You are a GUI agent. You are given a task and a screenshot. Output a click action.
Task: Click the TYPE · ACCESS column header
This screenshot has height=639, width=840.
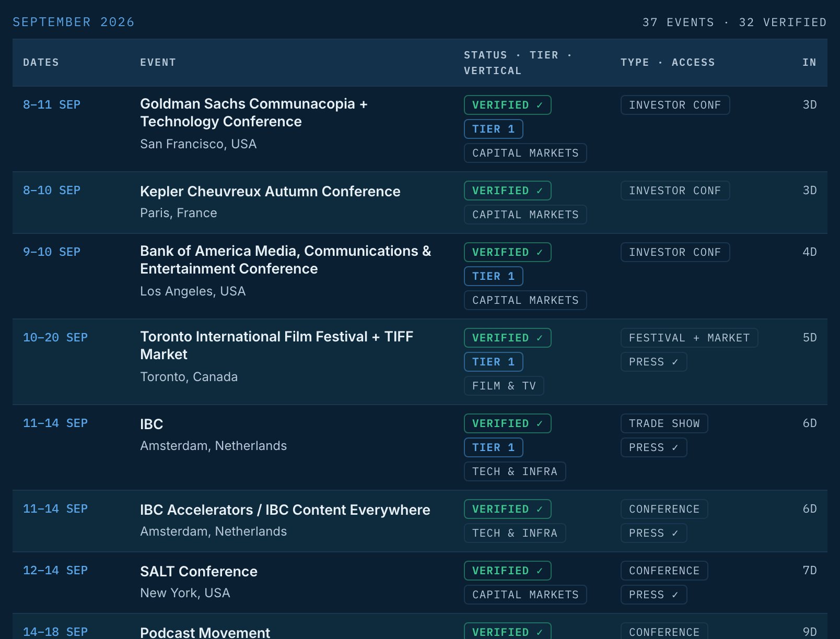668,63
